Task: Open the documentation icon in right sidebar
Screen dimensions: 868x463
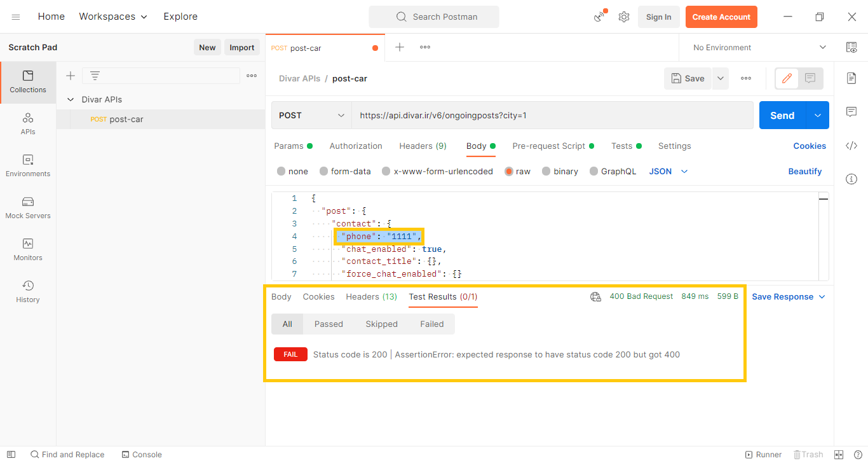Action: [x=851, y=78]
